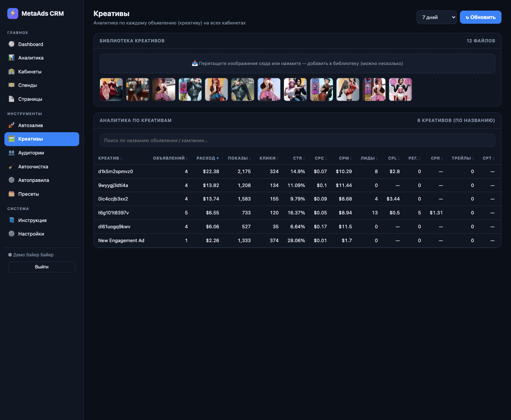This screenshot has height=420, width=511.
Task: Sort table by the CPC column
Action: (321, 158)
